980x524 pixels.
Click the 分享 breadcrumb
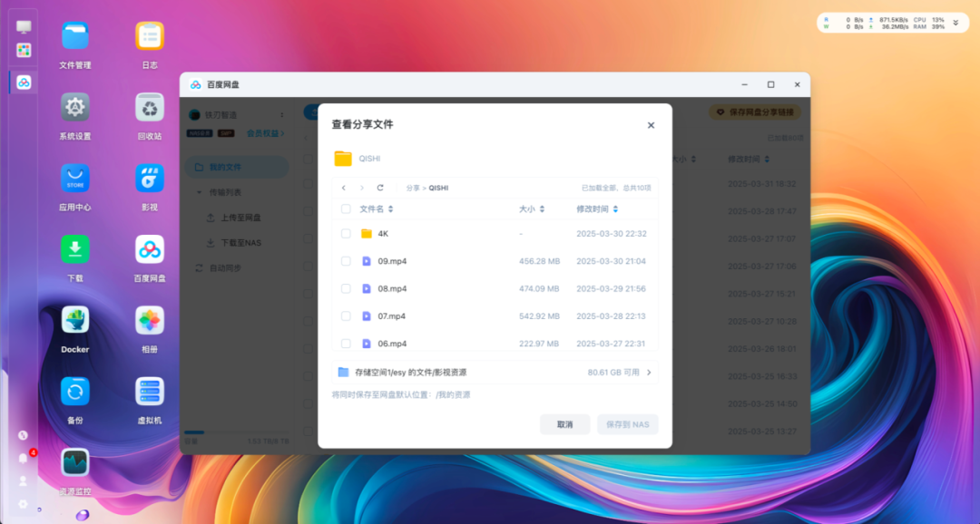click(x=413, y=188)
